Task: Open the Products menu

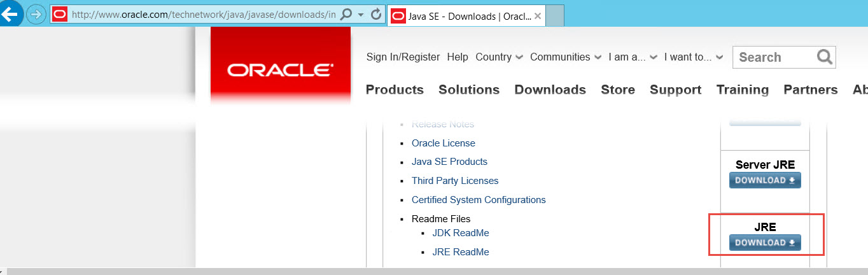Action: 395,90
